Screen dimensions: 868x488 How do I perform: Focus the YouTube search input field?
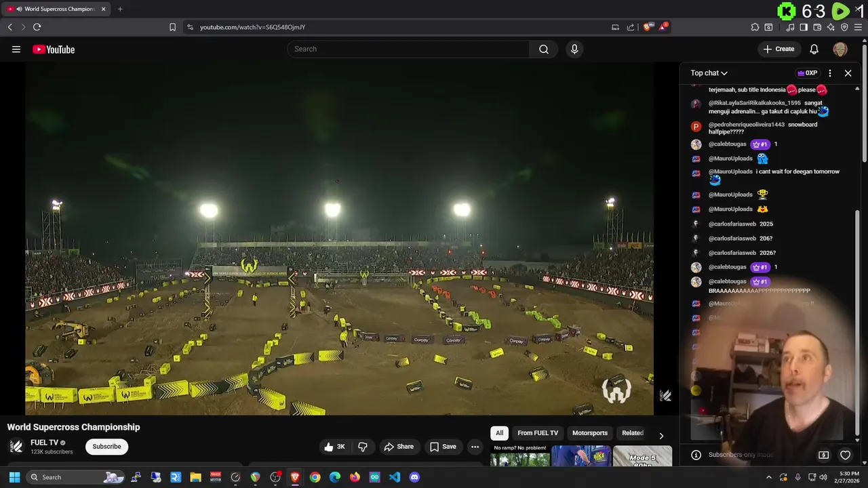point(408,49)
